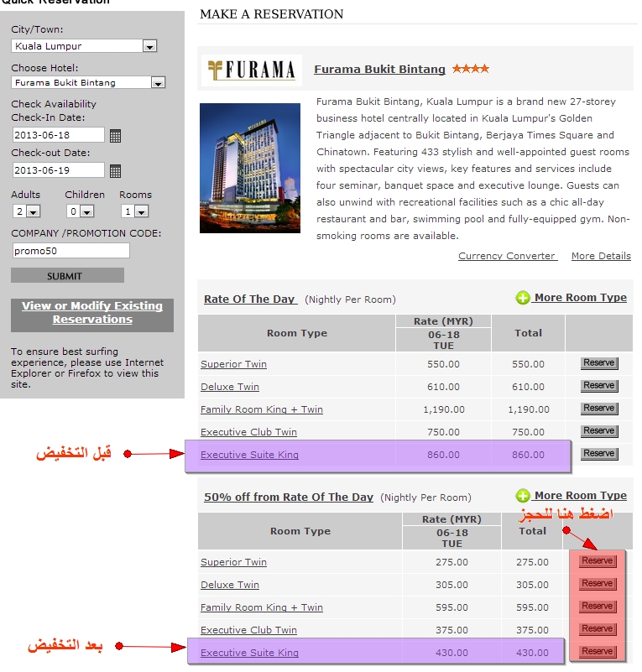Open Family Room King + Twin in Rate Of The Day
This screenshot has width=642, height=672.
coord(262,409)
